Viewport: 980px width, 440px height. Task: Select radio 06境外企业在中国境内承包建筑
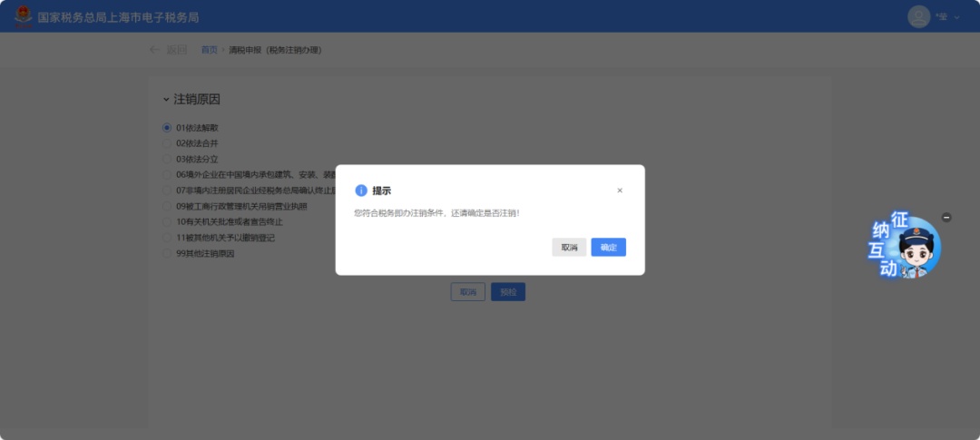click(167, 174)
